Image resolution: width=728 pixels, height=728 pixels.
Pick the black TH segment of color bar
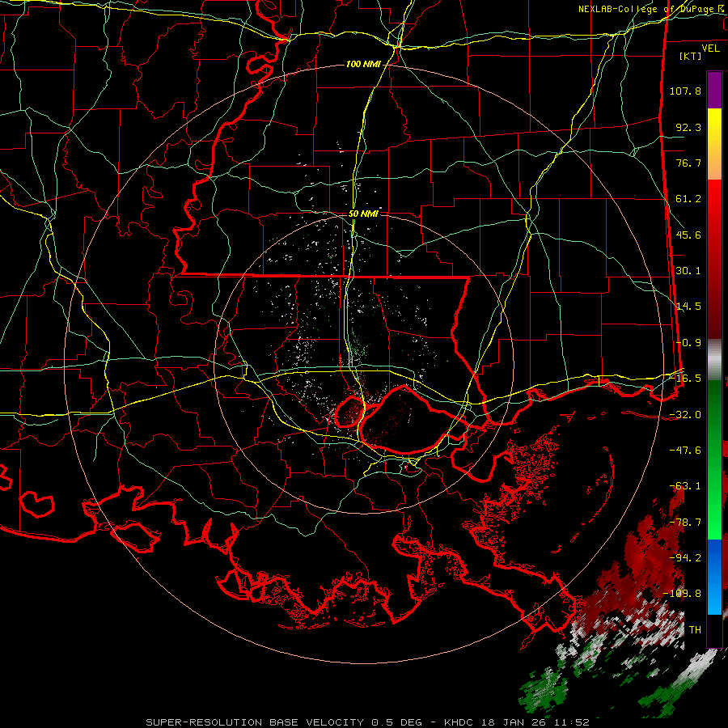tap(714, 630)
